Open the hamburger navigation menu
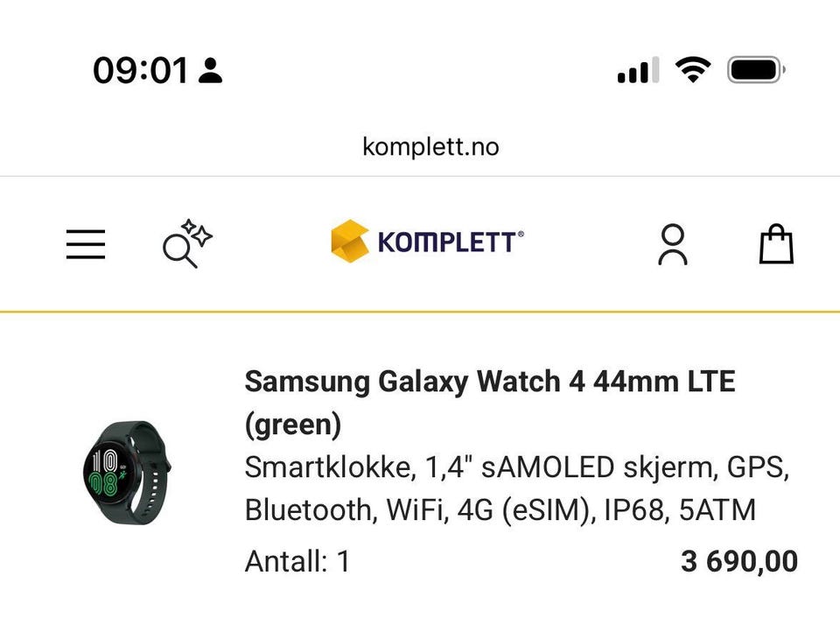 tap(86, 244)
